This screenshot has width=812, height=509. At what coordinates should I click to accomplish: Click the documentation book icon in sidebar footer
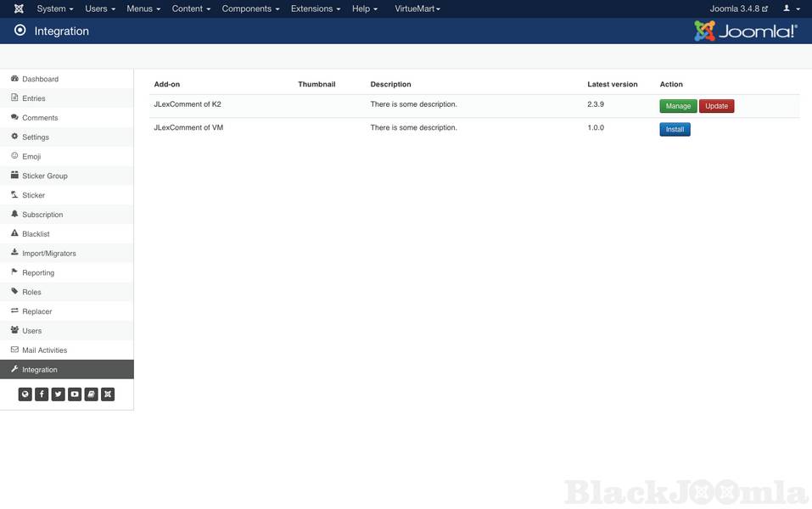pos(91,394)
